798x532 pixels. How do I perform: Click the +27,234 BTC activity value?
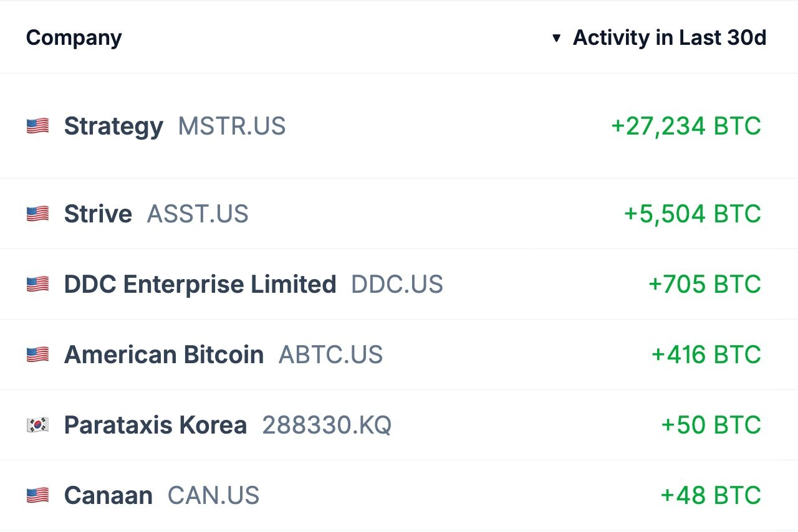(686, 126)
